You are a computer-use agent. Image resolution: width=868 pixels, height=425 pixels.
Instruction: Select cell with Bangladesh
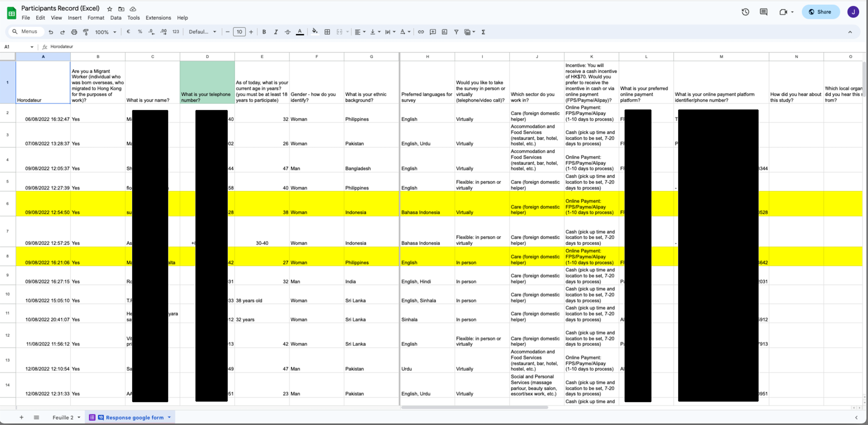[371, 160]
